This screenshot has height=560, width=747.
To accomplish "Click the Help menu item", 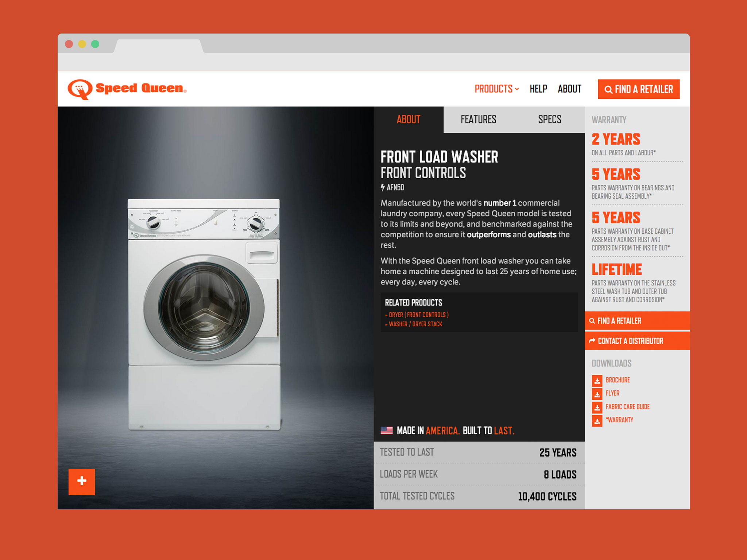I will [536, 89].
